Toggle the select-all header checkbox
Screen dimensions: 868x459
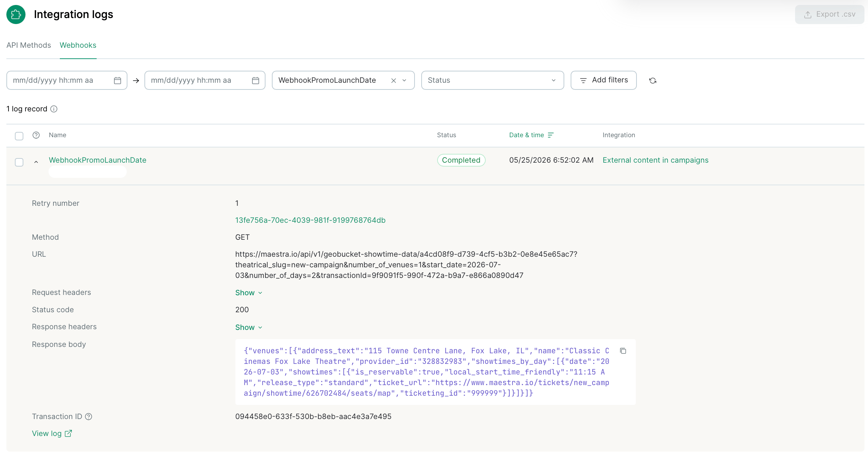tap(19, 136)
